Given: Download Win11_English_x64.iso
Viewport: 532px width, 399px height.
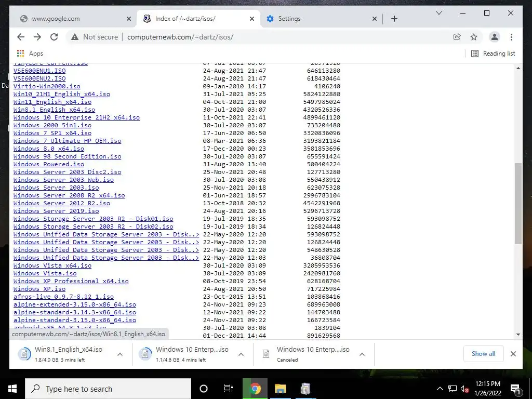Looking at the screenshot, I should point(52,102).
